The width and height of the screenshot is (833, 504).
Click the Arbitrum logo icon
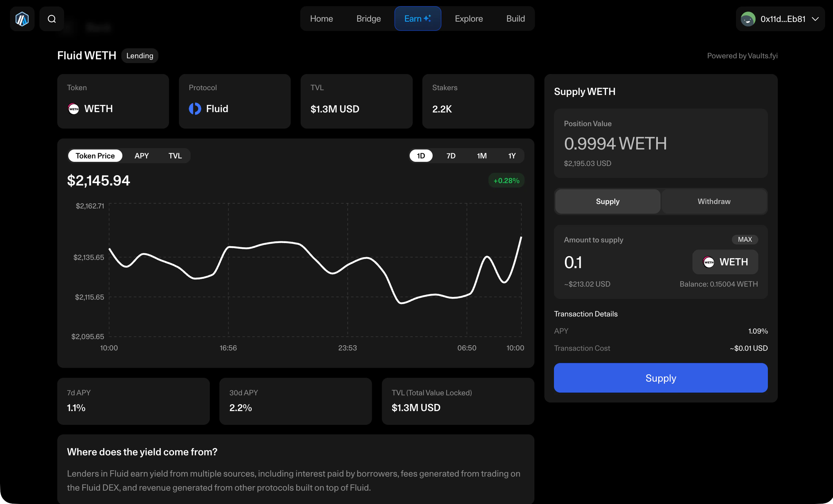point(22,19)
